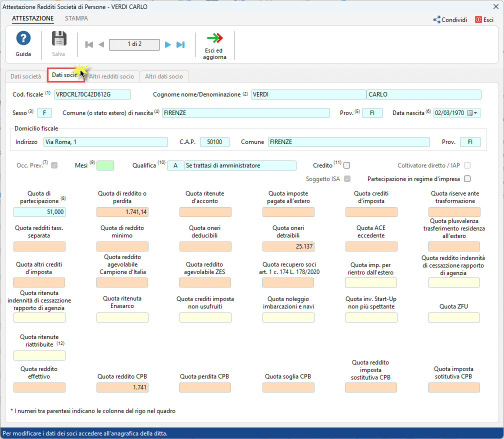504x439 pixels.
Task: Select the Dati società tab
Action: pyautogui.click(x=26, y=76)
